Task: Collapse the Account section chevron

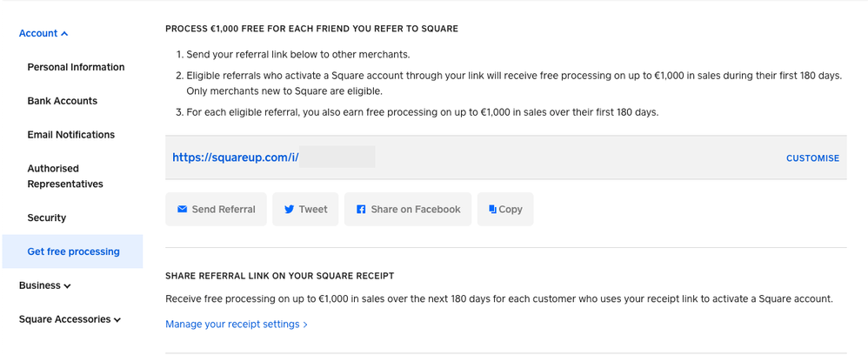Action: coord(64,34)
